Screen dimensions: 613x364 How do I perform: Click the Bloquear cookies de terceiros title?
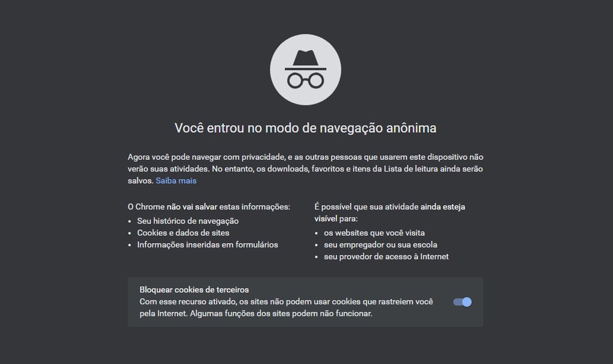click(x=194, y=290)
